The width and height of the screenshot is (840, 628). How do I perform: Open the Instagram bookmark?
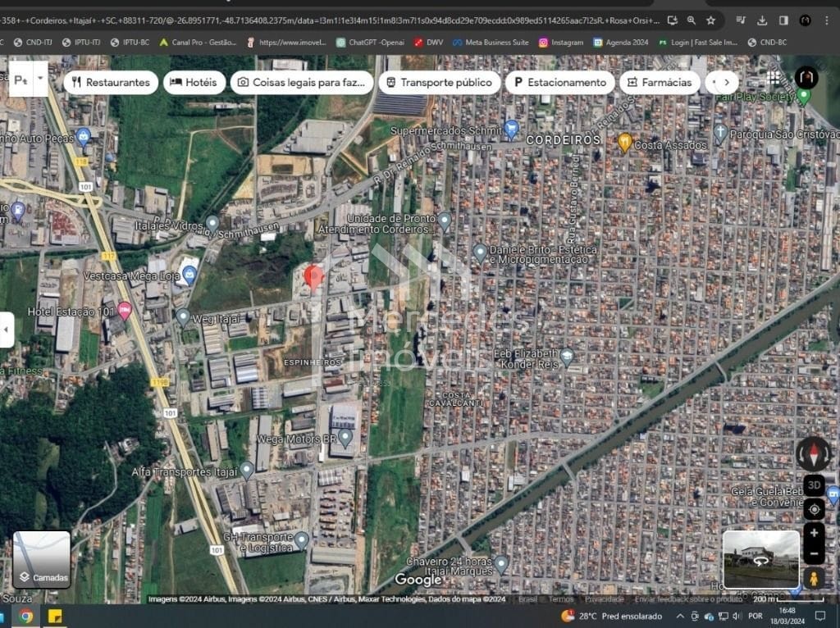(561, 43)
